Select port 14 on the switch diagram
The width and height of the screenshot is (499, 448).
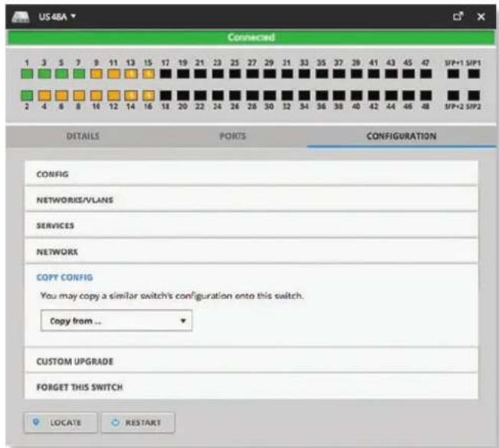point(131,95)
